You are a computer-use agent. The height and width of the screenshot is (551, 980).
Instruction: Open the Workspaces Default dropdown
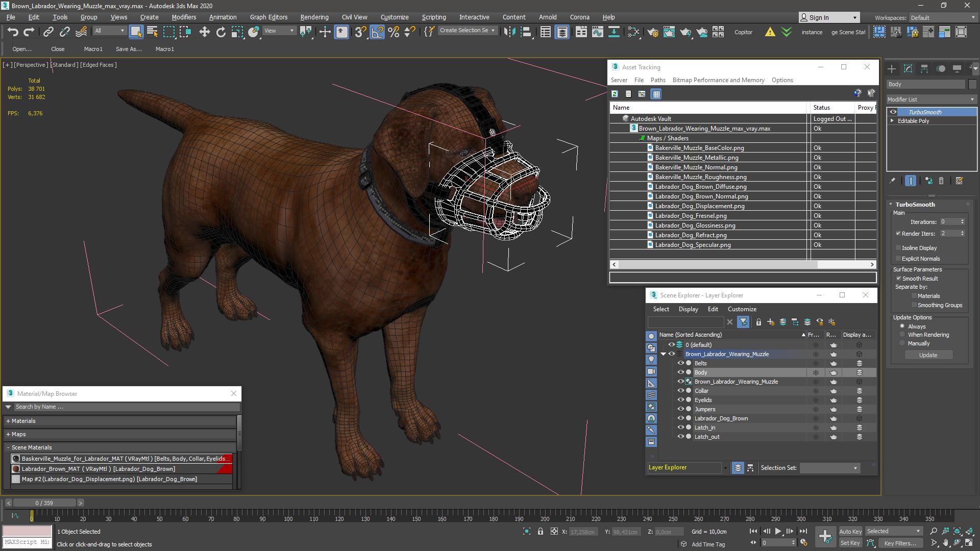click(942, 18)
